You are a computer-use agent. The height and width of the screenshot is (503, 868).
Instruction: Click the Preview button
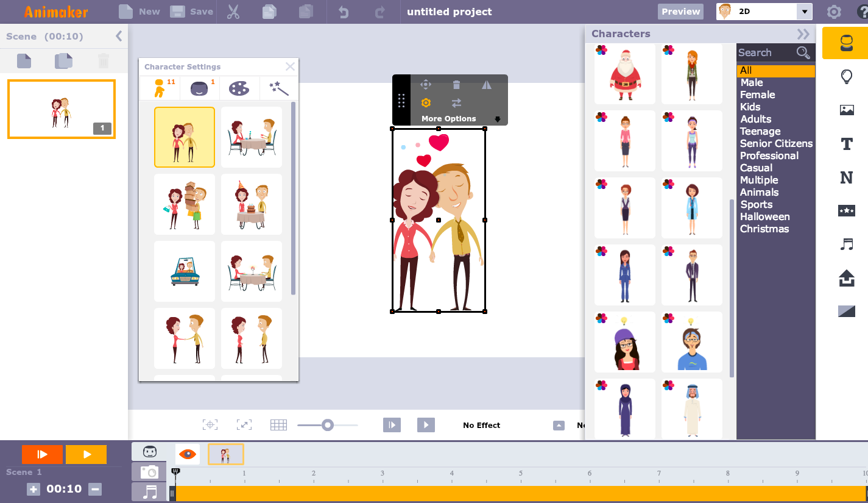(x=680, y=11)
